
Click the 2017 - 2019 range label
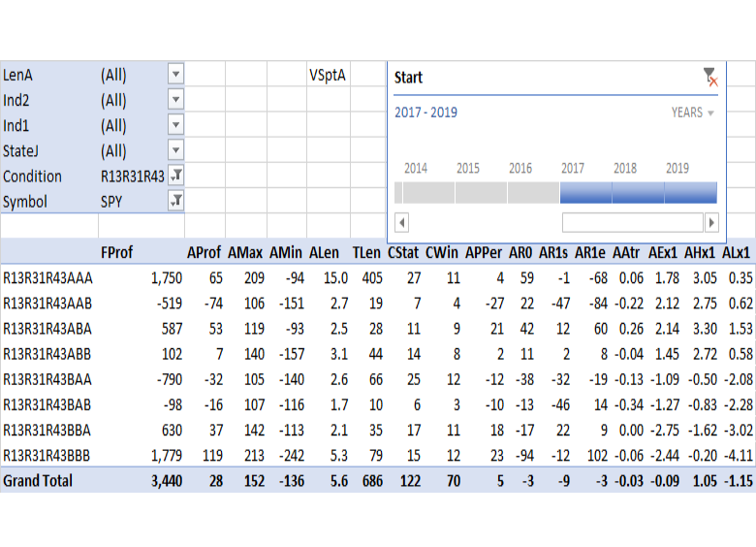coord(426,113)
